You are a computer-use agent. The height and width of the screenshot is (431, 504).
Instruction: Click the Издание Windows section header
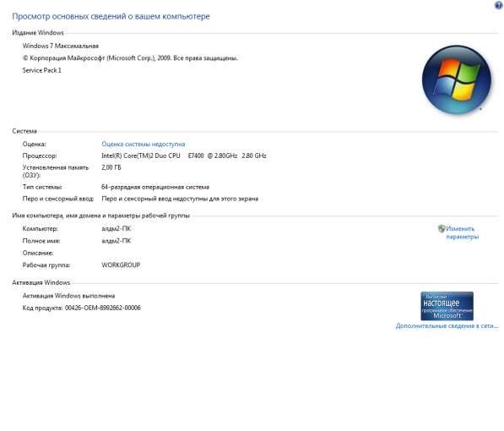click(38, 32)
